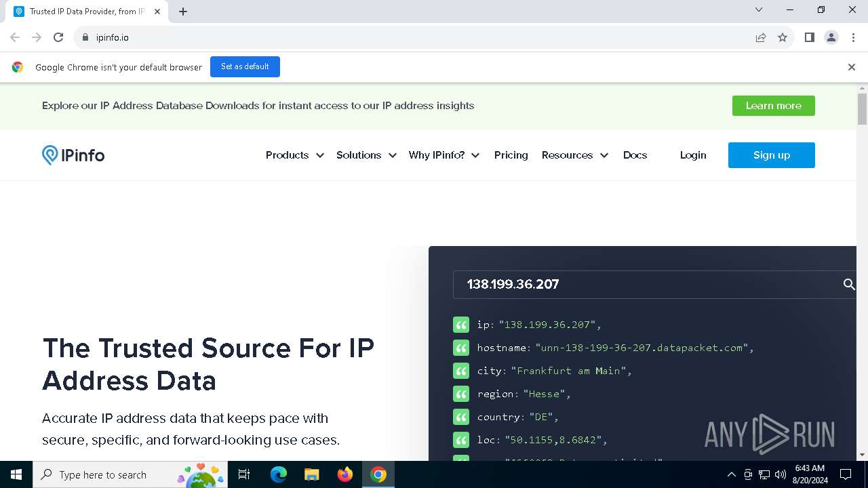868x488 pixels.
Task: Click the Learn more button
Action: click(x=774, y=106)
